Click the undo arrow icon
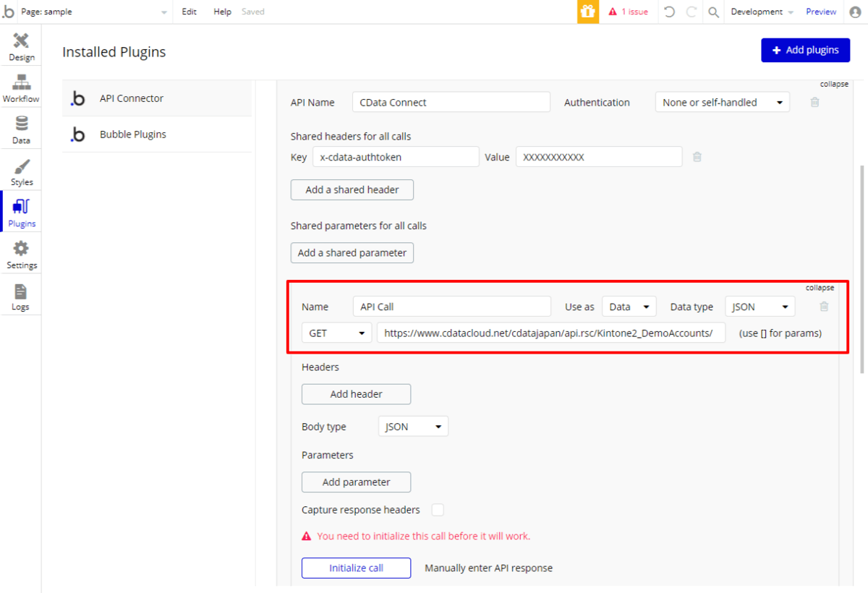 [670, 12]
